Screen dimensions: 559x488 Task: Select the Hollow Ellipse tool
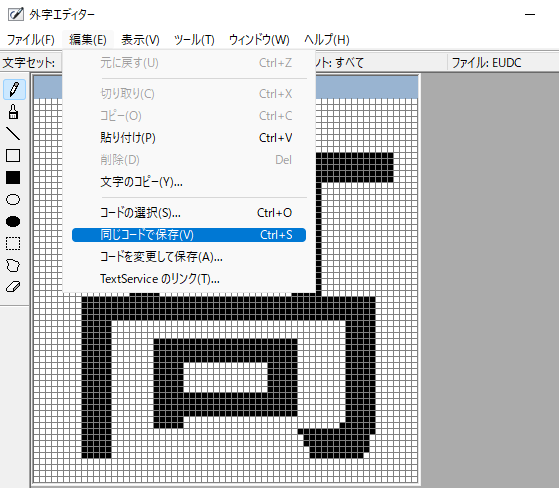click(x=13, y=200)
